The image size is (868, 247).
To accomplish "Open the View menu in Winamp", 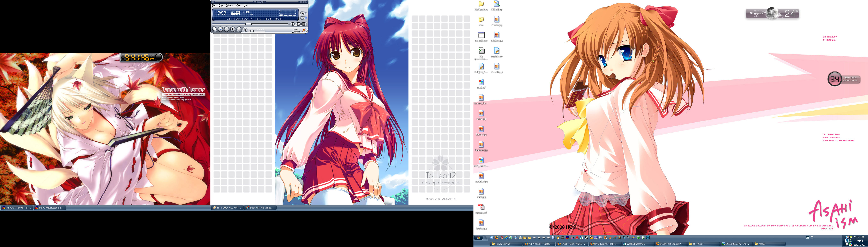I will click(x=239, y=5).
